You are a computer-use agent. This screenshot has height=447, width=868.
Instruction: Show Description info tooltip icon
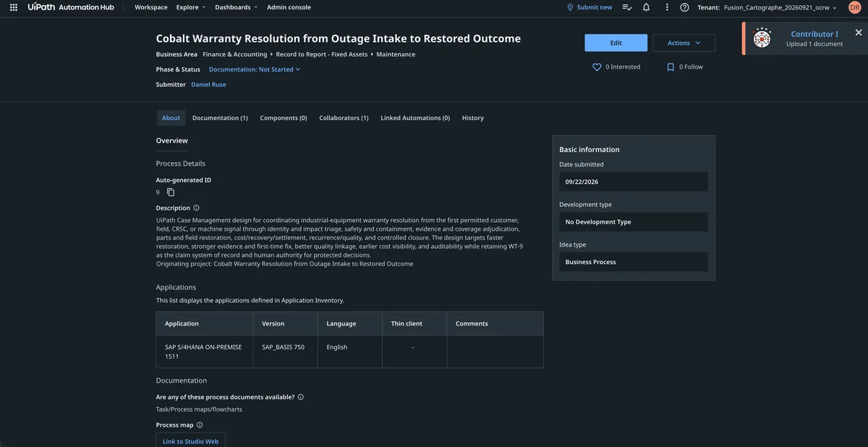(196, 208)
